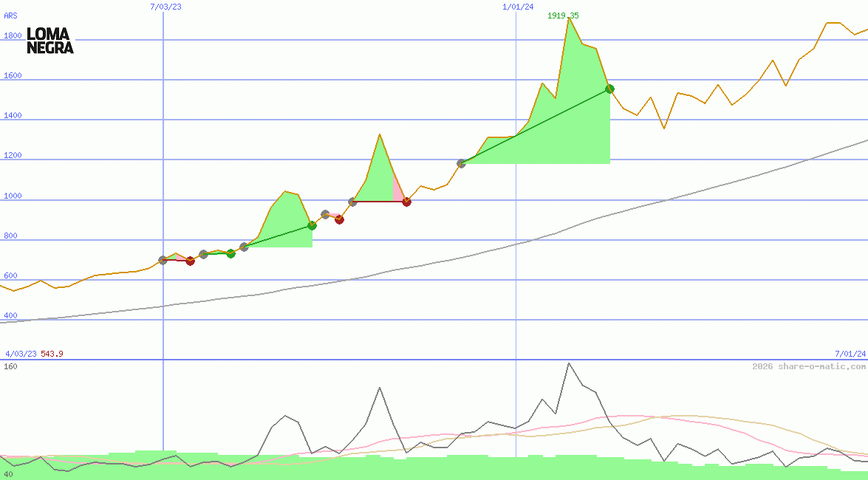The height and width of the screenshot is (480, 868).
Task: Open the share-o-matic.com watermark link
Action: (809, 366)
